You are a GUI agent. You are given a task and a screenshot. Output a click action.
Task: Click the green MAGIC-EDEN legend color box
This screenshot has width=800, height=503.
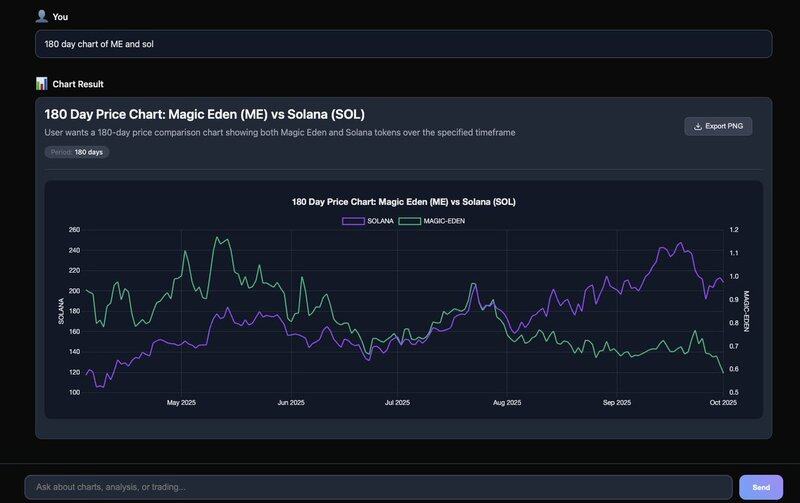[x=410, y=220]
